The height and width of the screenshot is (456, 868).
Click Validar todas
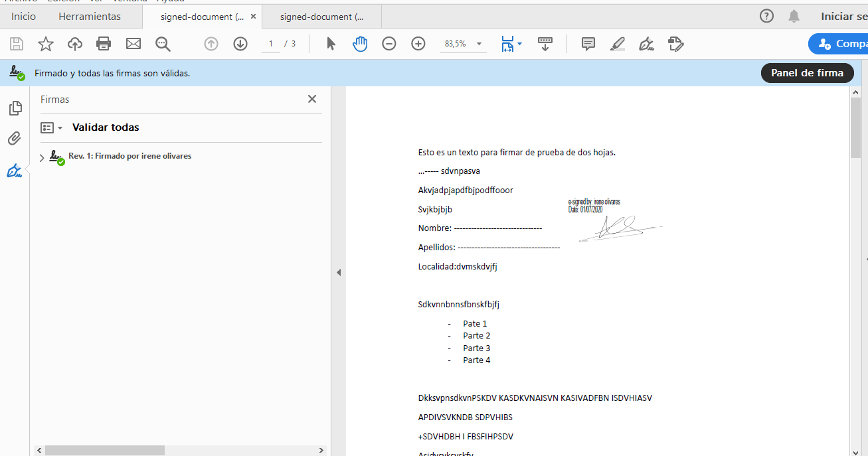click(106, 127)
